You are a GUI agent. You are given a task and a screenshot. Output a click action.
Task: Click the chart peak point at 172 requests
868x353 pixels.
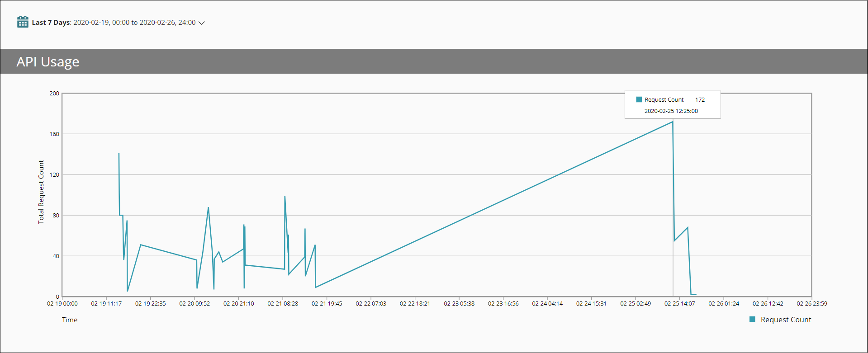coord(673,122)
